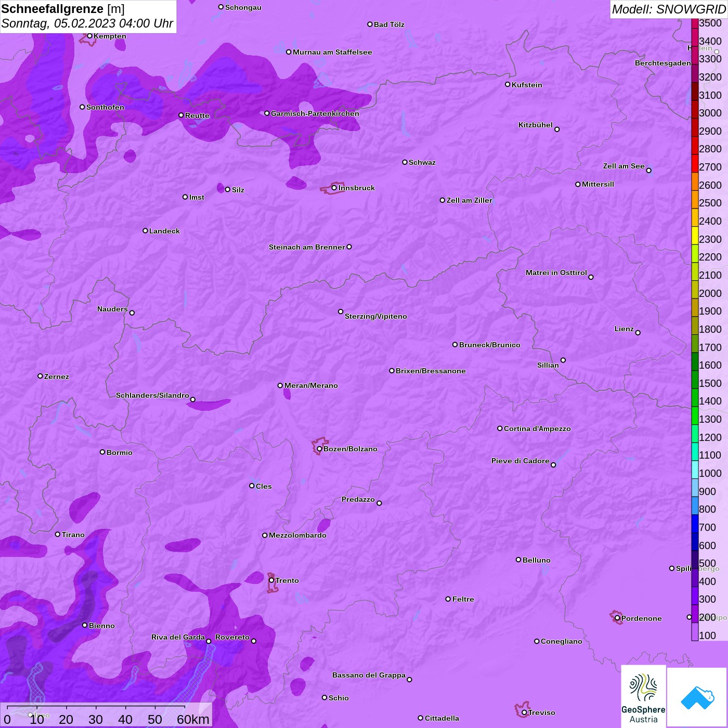
Task: Click the blue cloud-house logo
Action: tap(697, 697)
